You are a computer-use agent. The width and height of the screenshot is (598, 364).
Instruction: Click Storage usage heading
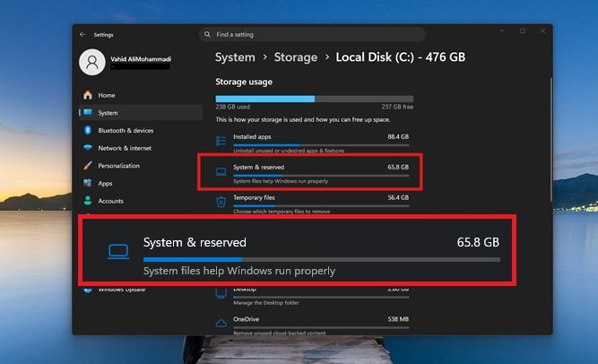(244, 82)
